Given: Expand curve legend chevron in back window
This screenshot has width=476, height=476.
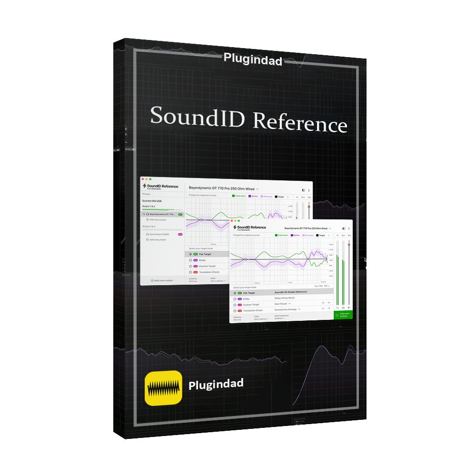Looking at the screenshot, I should pos(288,197).
